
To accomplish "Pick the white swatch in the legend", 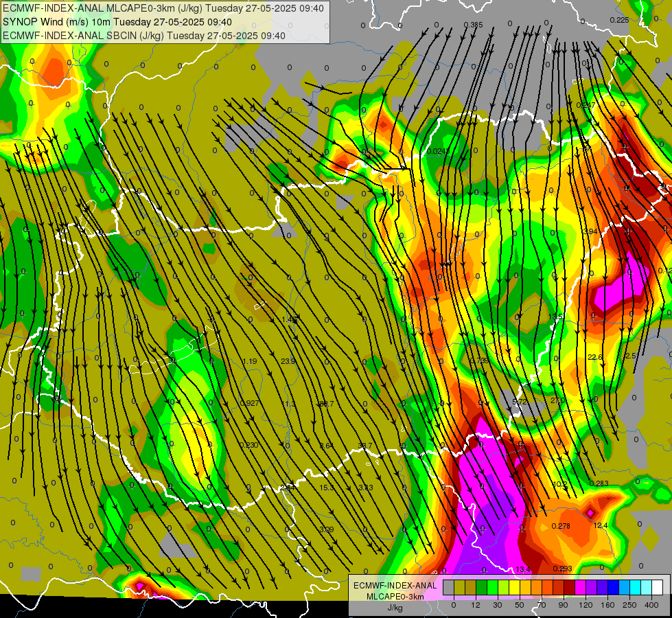I will pyautogui.click(x=658, y=587).
